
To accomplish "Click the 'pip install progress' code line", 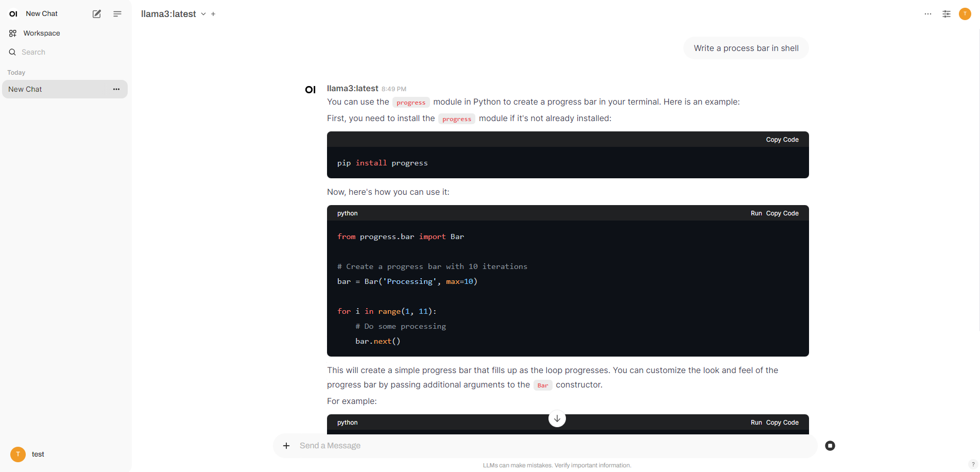I will (x=383, y=163).
